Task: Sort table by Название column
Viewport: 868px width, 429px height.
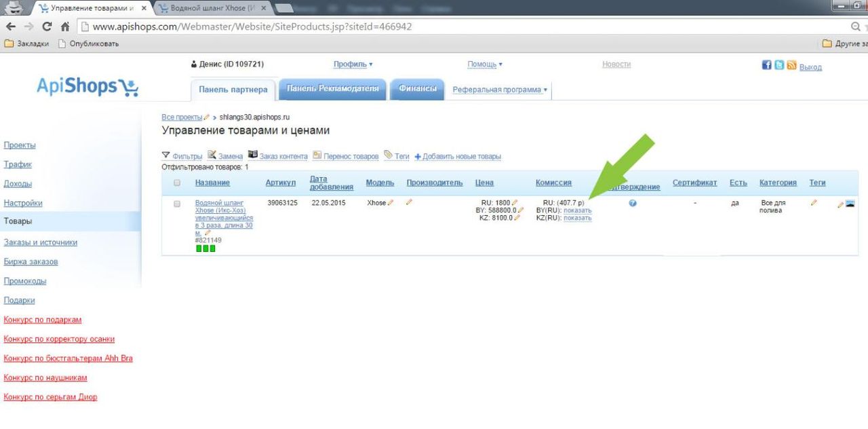Action: coord(212,183)
